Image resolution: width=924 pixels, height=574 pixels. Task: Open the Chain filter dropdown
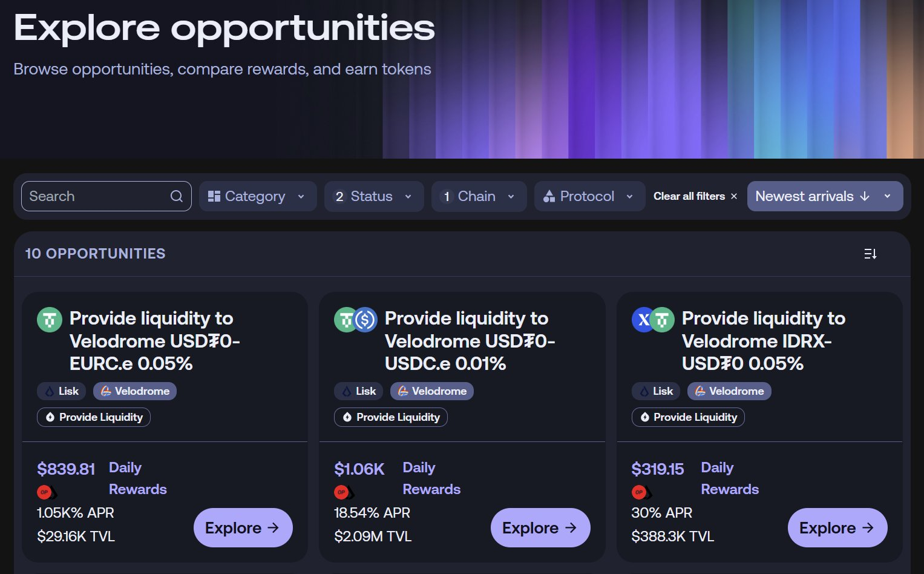pos(479,196)
